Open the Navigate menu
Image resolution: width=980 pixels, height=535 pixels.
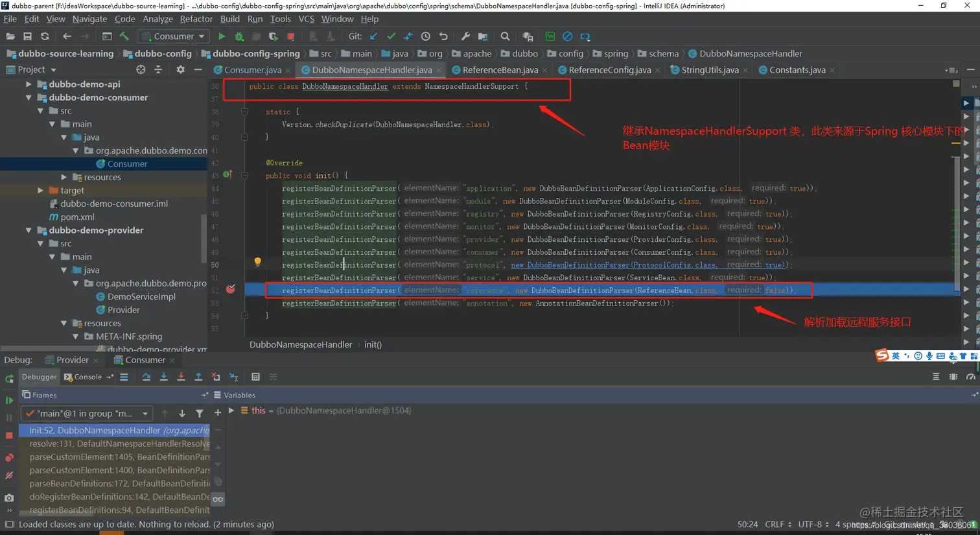point(89,19)
